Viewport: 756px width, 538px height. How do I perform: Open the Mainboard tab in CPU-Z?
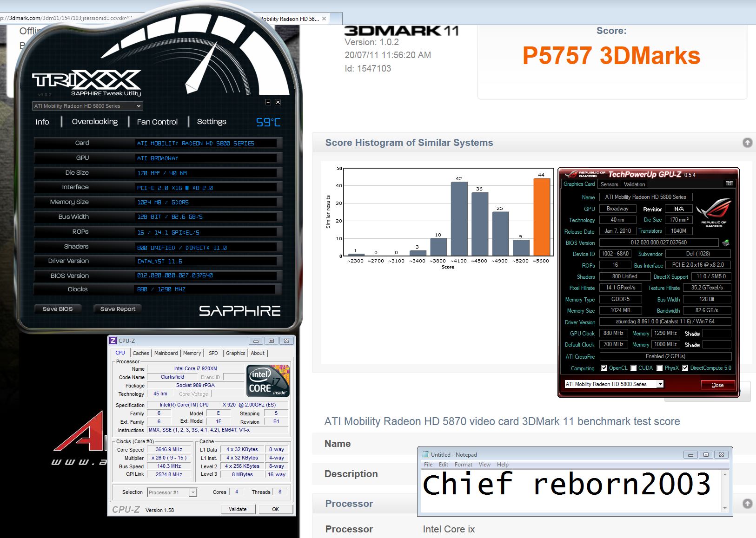tap(166, 353)
